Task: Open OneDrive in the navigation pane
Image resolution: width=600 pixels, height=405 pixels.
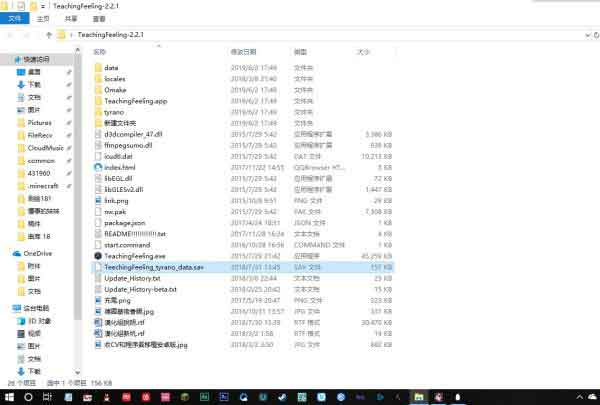Action: coord(38,253)
